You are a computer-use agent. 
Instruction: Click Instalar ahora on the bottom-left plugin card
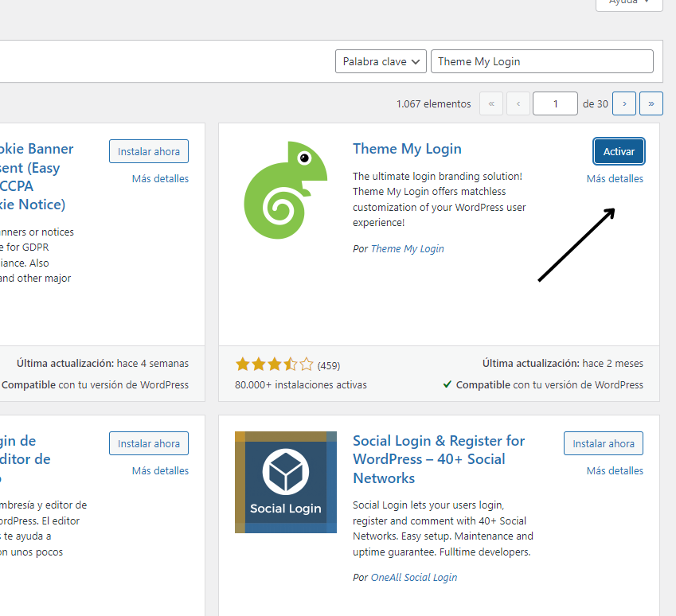(149, 443)
